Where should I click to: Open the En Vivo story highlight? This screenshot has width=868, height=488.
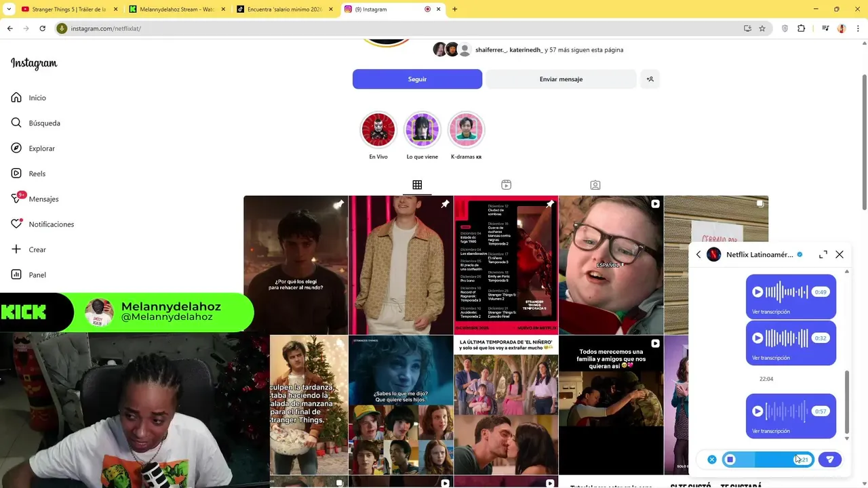pos(378,129)
